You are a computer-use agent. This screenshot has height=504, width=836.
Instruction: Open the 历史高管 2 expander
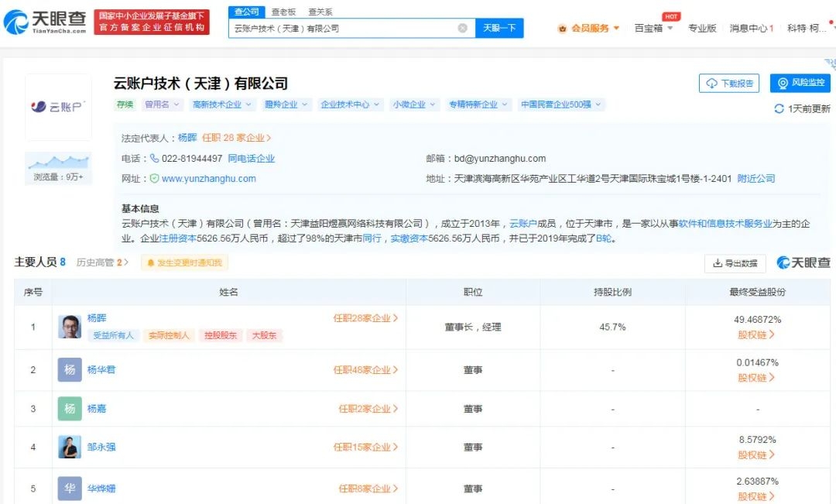pyautogui.click(x=102, y=262)
